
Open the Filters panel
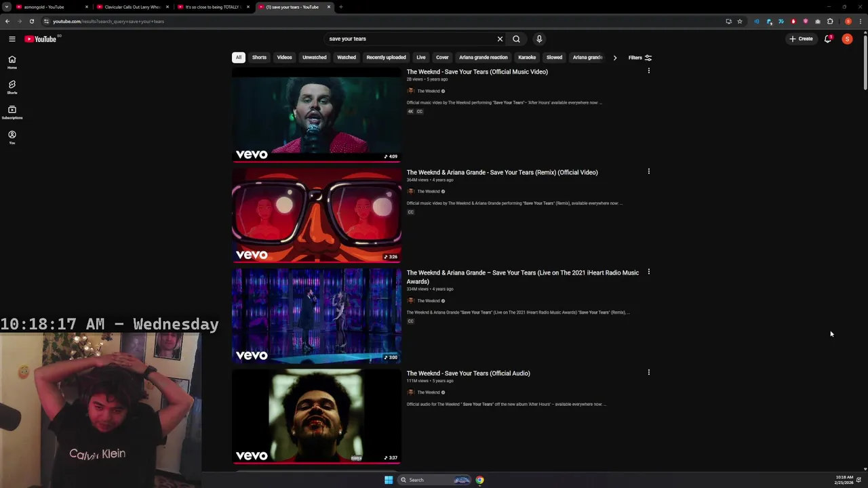(x=639, y=58)
